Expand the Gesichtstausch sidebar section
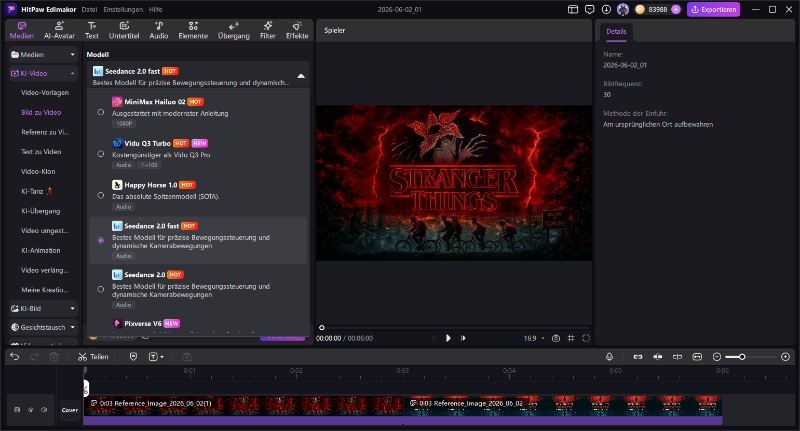 43,327
